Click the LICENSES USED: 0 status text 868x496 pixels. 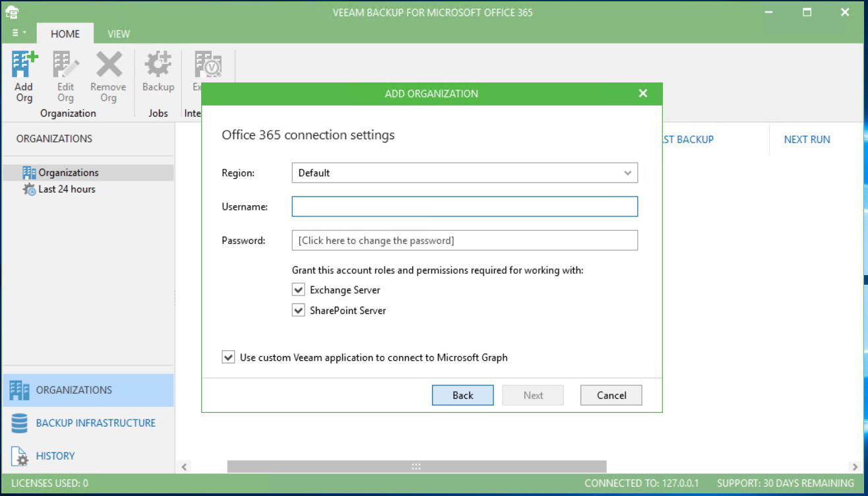(x=49, y=483)
